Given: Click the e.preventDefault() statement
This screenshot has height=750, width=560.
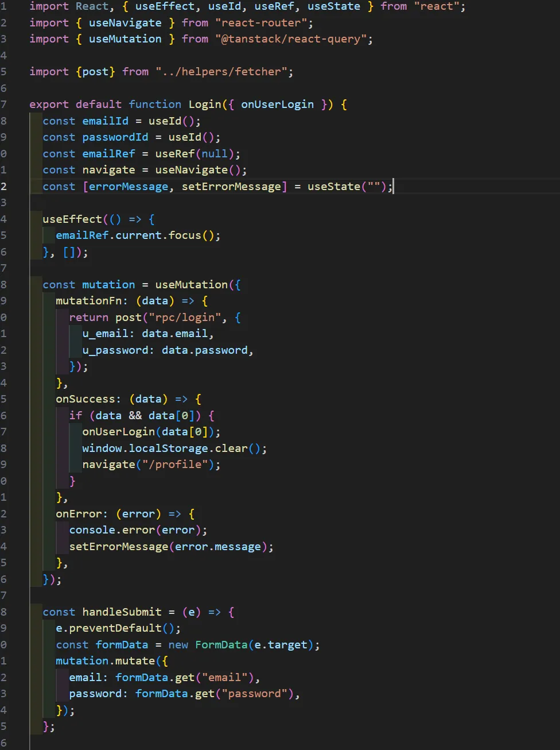Looking at the screenshot, I should coord(118,628).
